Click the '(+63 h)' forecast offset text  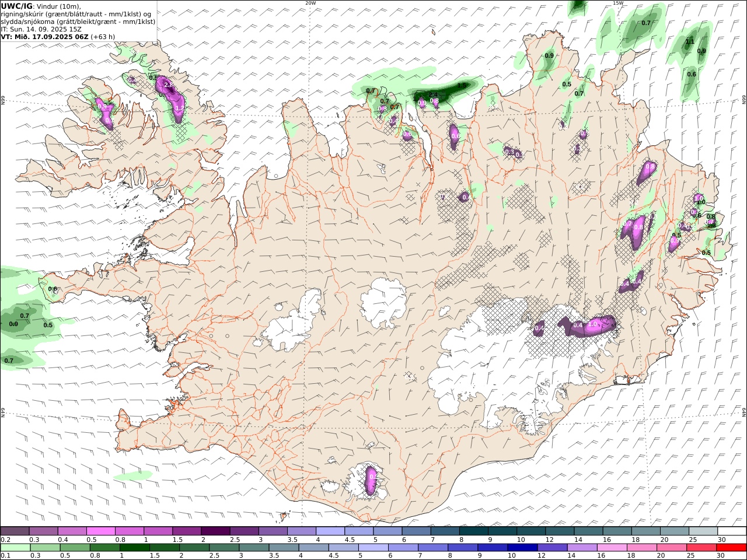click(103, 36)
